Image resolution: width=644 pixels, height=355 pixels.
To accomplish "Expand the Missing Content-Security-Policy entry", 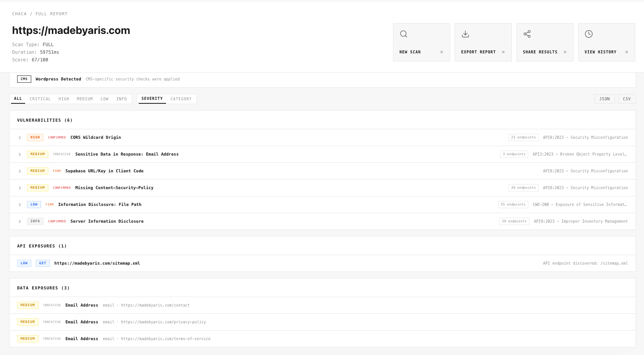I will (x=19, y=188).
